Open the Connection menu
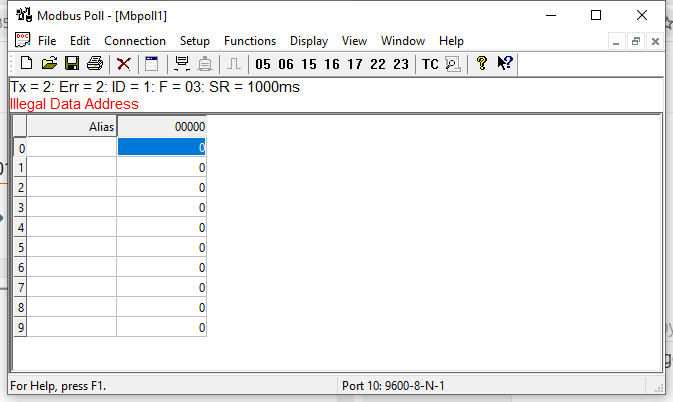 135,41
